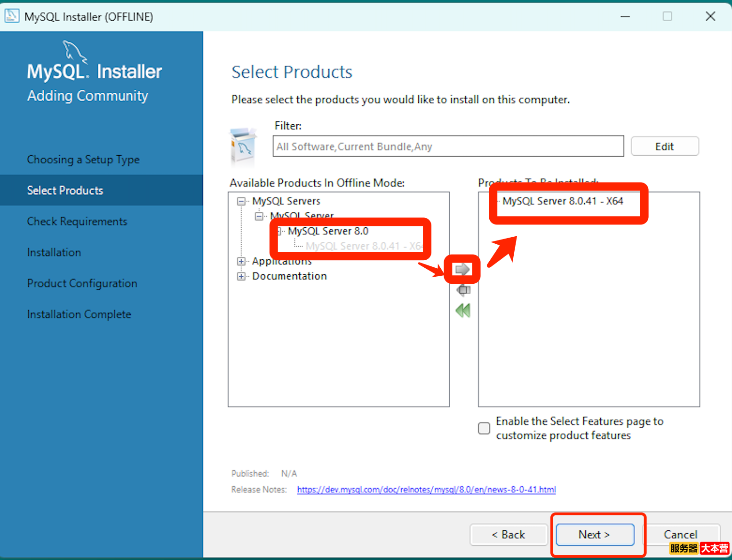Select greyed MySQL Server 8.0.41 tree entry
Screen dimensions: 732x560
[x=364, y=246]
